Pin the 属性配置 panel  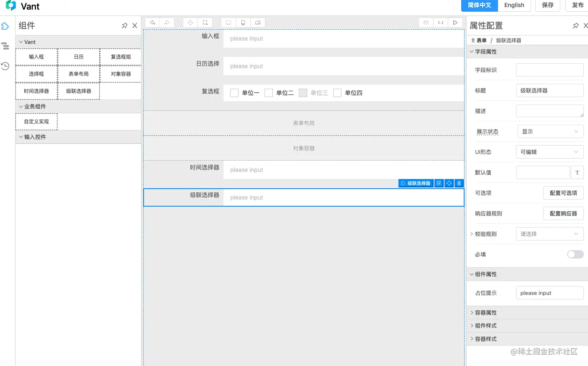pyautogui.click(x=576, y=26)
